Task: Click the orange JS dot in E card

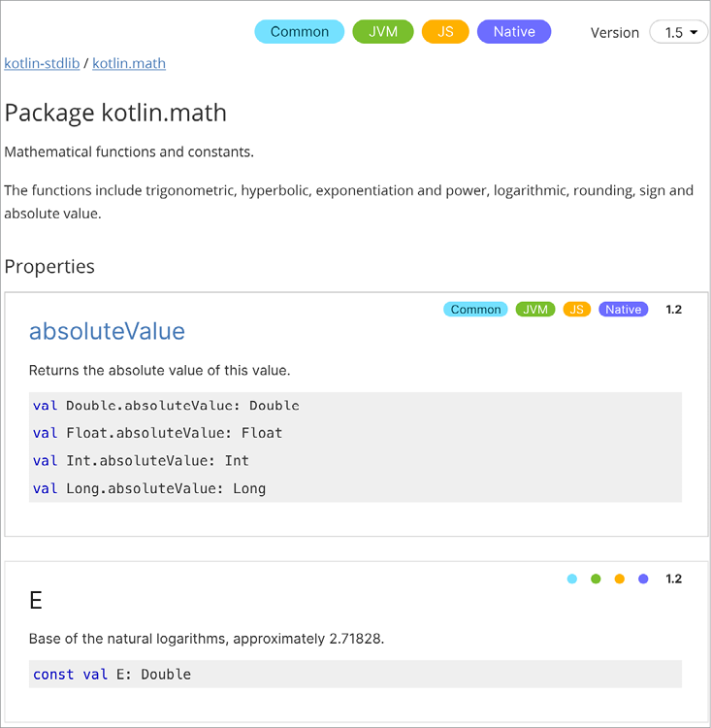Action: [x=619, y=579]
